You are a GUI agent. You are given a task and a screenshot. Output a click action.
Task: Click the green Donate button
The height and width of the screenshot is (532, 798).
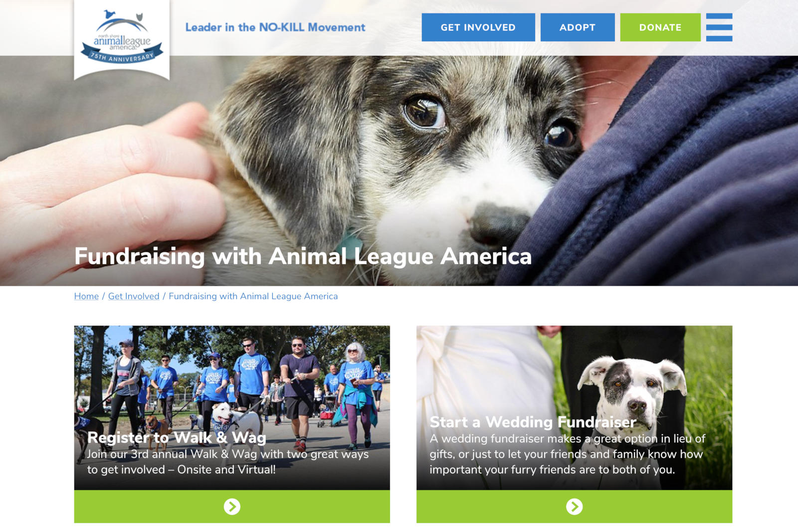click(660, 27)
